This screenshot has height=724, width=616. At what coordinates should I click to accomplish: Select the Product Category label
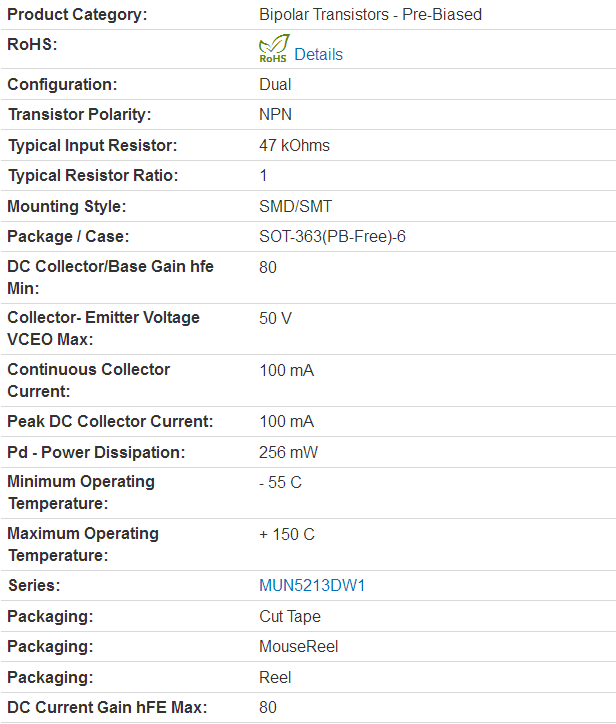(x=77, y=14)
